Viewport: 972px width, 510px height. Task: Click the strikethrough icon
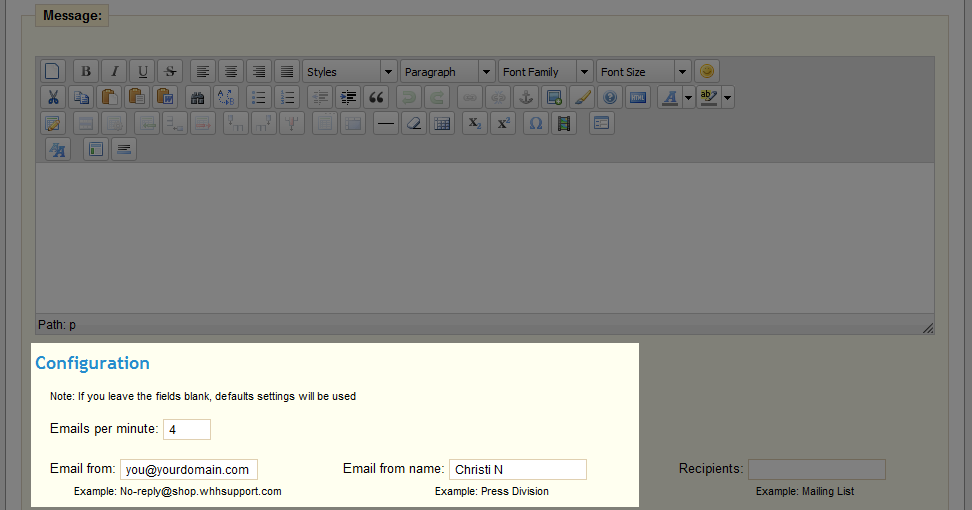pos(170,71)
